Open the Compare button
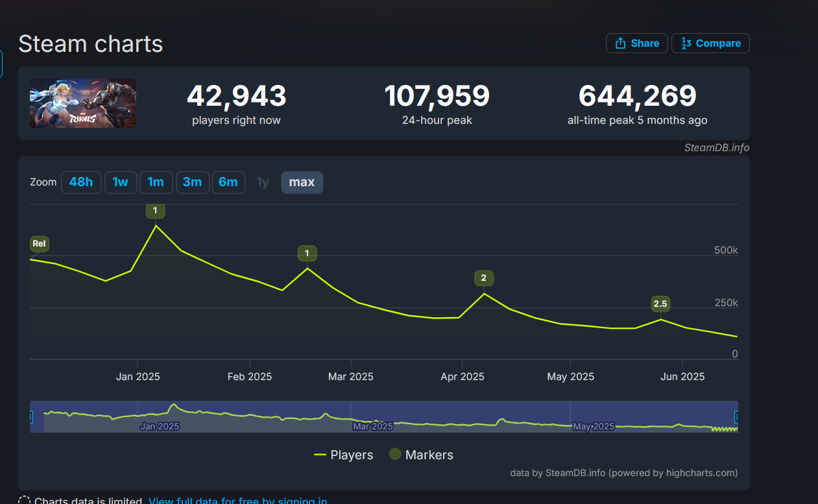The height and width of the screenshot is (504, 818). pos(710,43)
